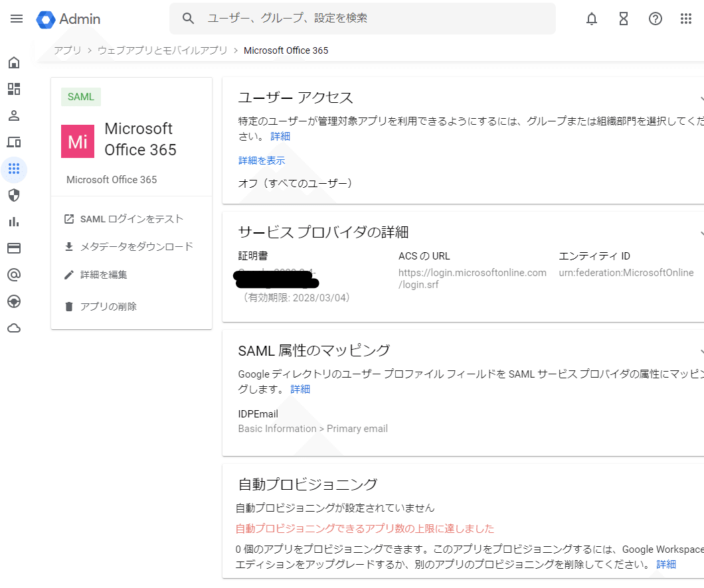This screenshot has height=588, width=704.
Task: Click the サービス プロバイダの詳細 heading
Action: pyautogui.click(x=323, y=232)
